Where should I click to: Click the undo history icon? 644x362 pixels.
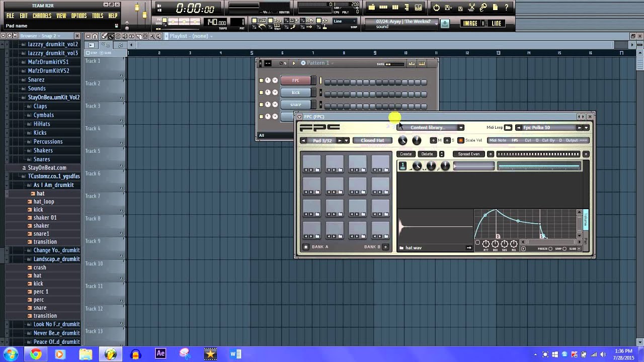click(436, 8)
